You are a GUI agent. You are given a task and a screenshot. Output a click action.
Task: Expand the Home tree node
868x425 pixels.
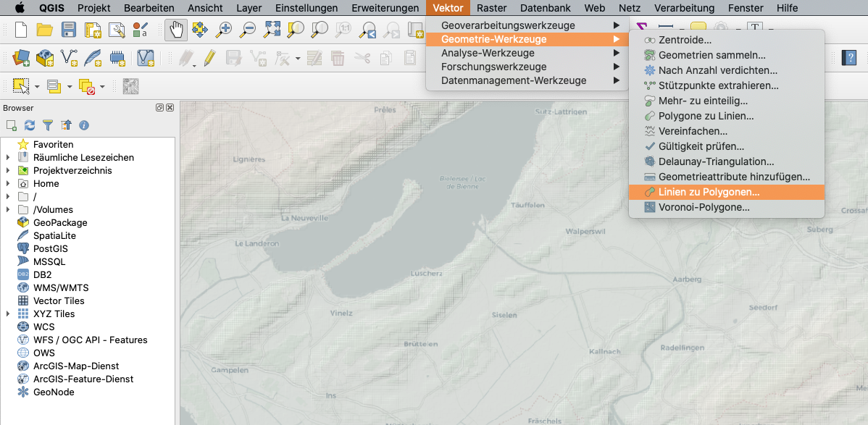coord(8,184)
